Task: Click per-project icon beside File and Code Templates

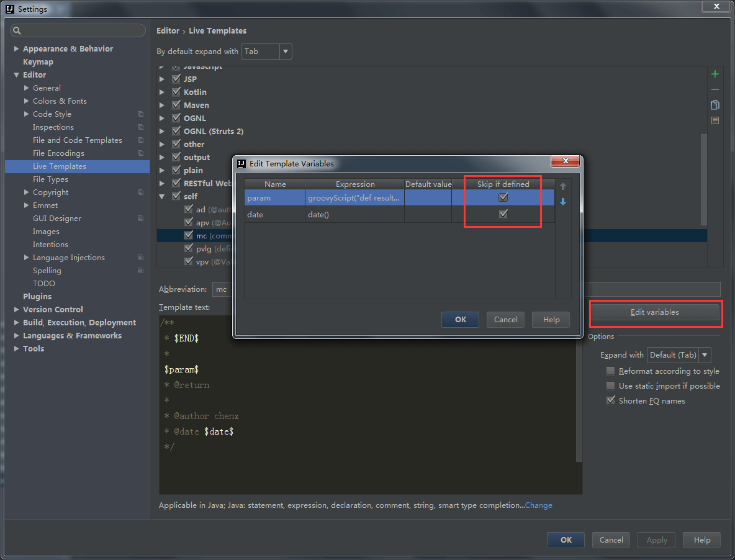Action: coord(141,140)
